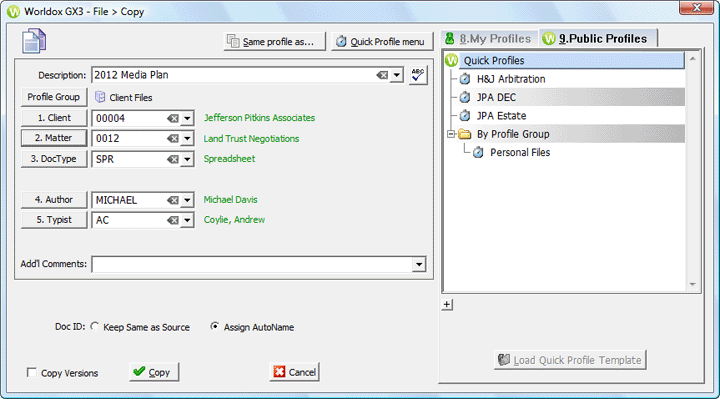
Task: Open the Quick Profile menu button
Action: coord(382,41)
